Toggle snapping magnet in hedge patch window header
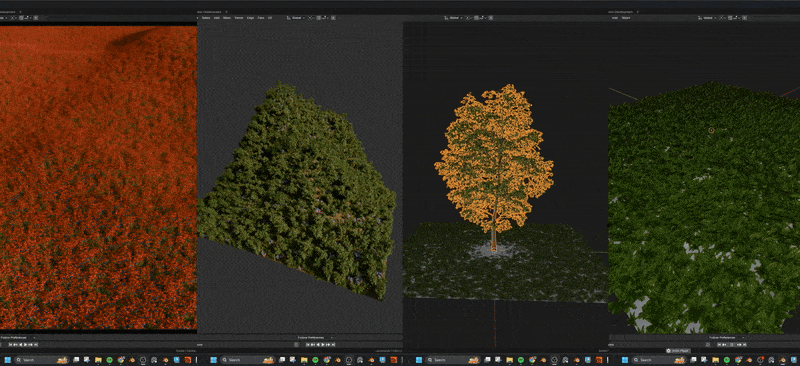Viewport: 800px width, 366px height. point(318,17)
